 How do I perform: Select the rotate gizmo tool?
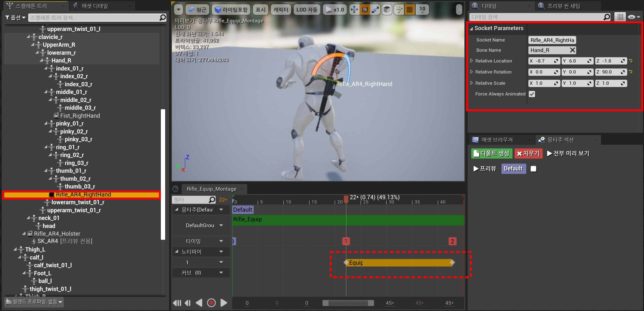pos(365,10)
